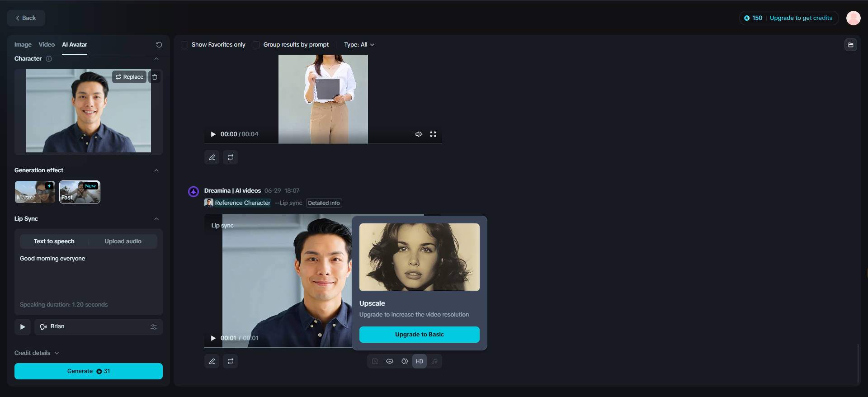Enable Group results by prompt checkbox
This screenshot has height=397, width=868.
256,45
